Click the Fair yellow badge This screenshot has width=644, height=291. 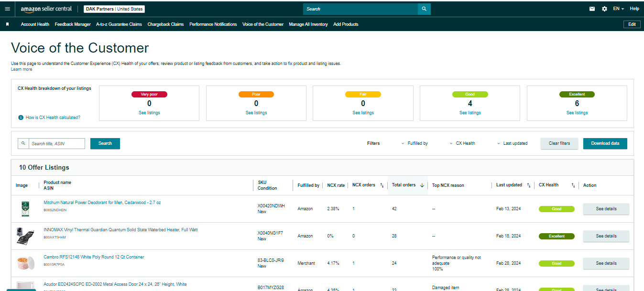point(363,95)
